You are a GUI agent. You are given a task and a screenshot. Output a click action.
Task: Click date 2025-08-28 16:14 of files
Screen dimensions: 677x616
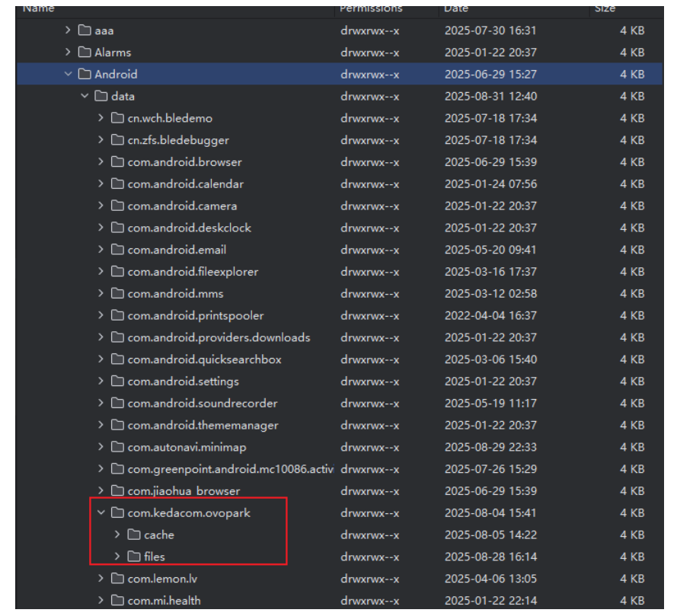490,557
